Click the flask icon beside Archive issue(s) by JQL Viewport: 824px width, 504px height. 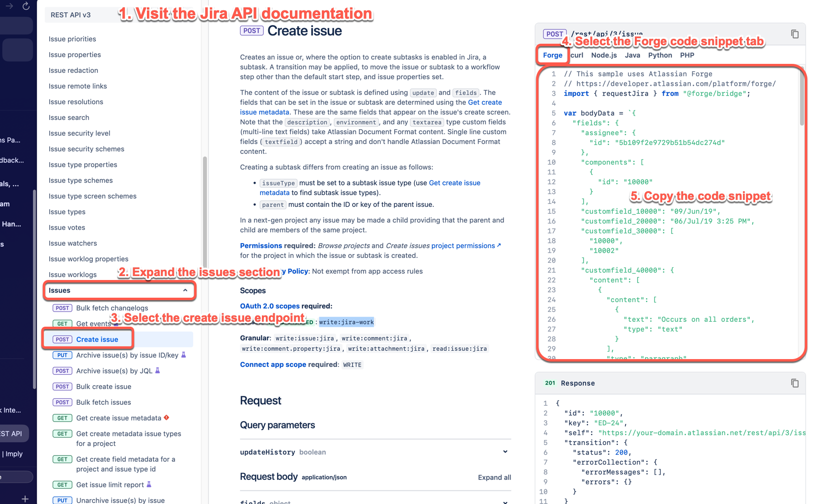(x=158, y=370)
